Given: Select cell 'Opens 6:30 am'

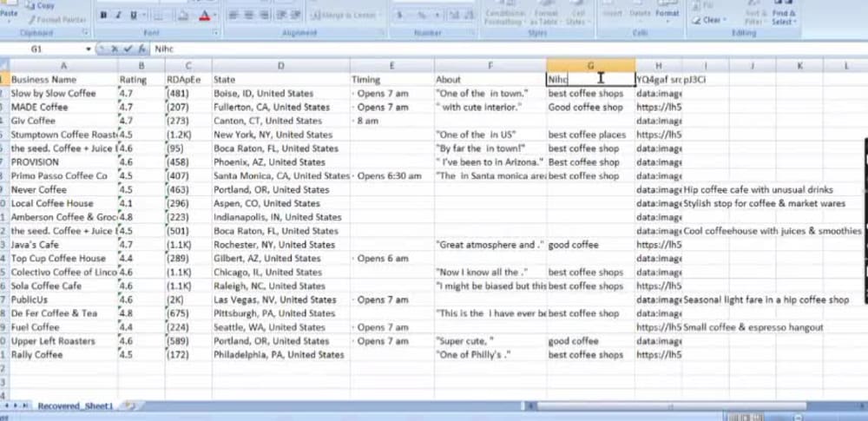Looking at the screenshot, I should [x=392, y=175].
